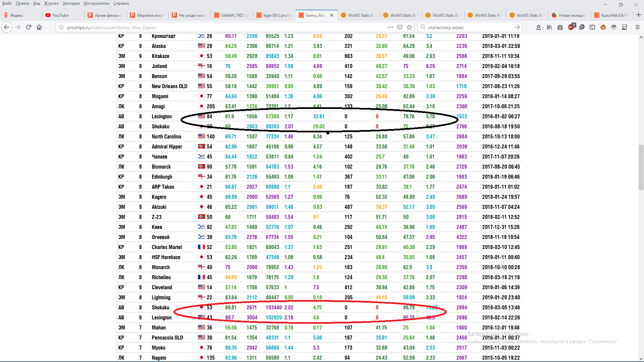Image resolution: width=644 pixels, height=362 pixels.
Task: Click the Pensacola OLD ship name
Action: tap(167, 338)
